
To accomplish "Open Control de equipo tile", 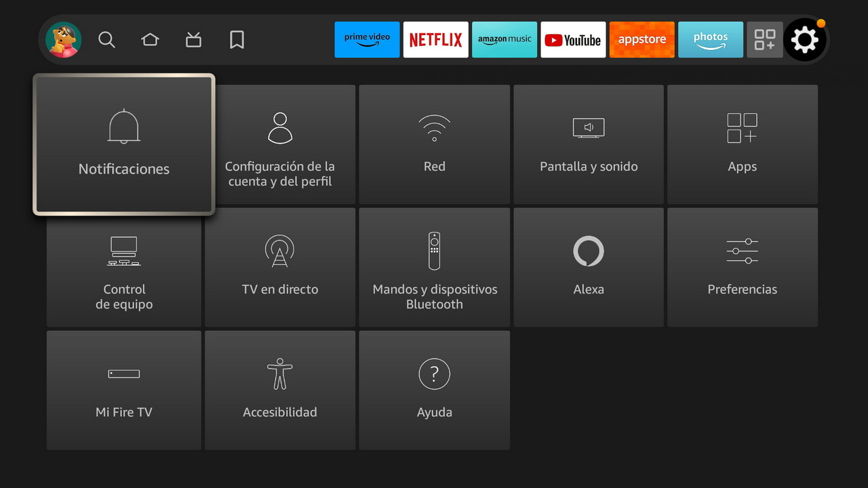I will [124, 267].
